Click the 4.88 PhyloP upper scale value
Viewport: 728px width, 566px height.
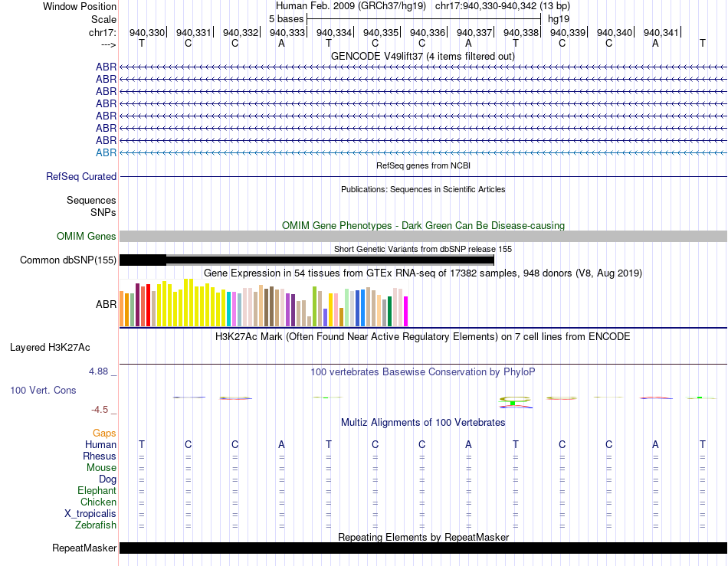[x=98, y=371]
